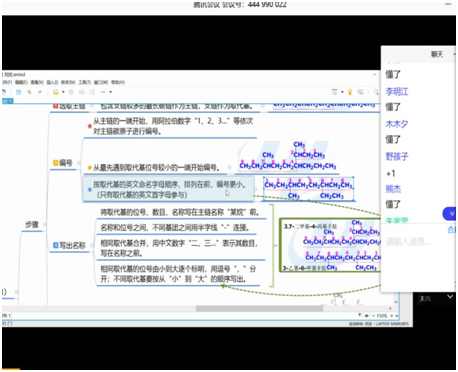The height and width of the screenshot is (372, 458).
Task: Open the 插入(I) menu
Action: click(52, 82)
